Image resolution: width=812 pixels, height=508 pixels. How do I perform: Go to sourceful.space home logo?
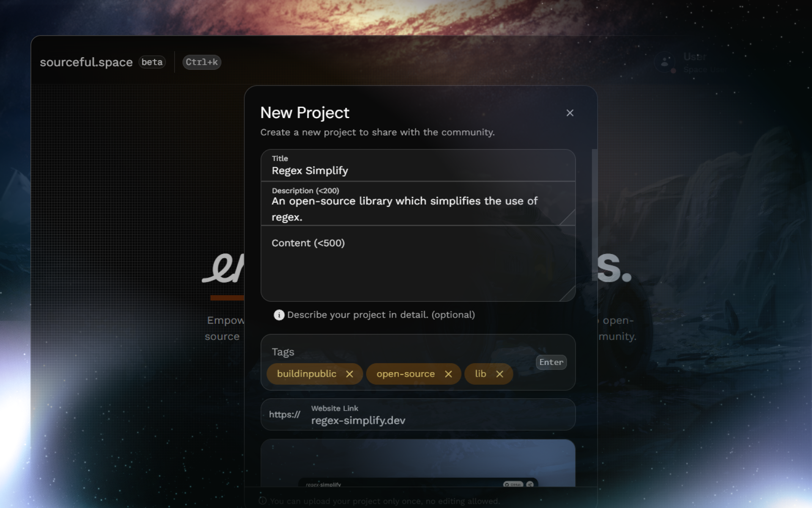click(x=86, y=62)
